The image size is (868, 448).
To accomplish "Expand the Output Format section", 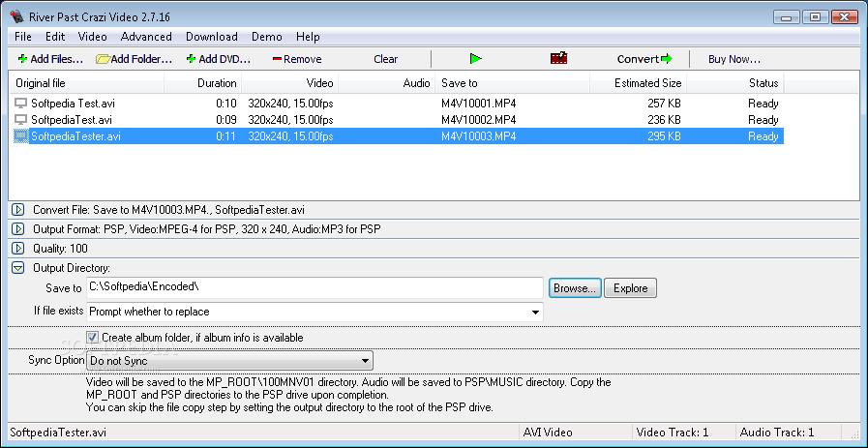I will (x=18, y=228).
